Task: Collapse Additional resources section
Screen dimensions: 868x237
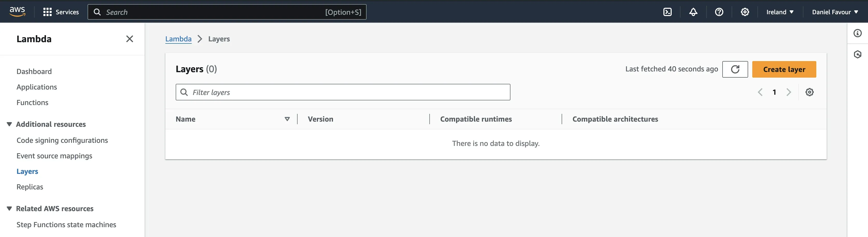Action: pos(10,124)
